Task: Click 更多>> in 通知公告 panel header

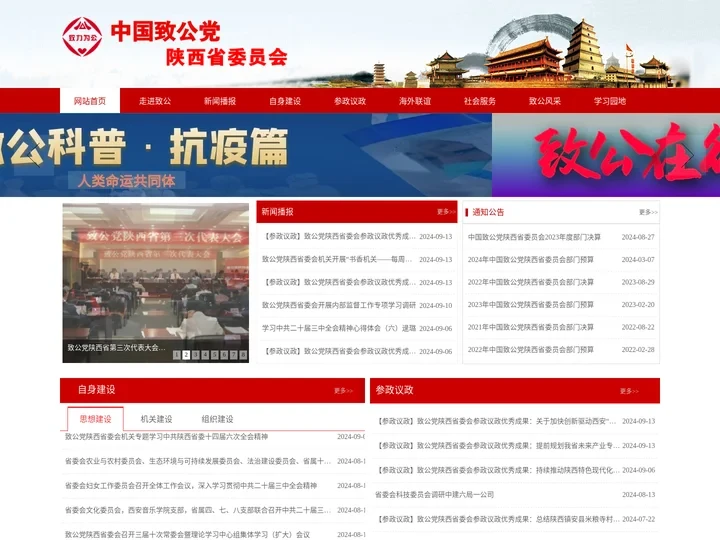Action: 648,212
